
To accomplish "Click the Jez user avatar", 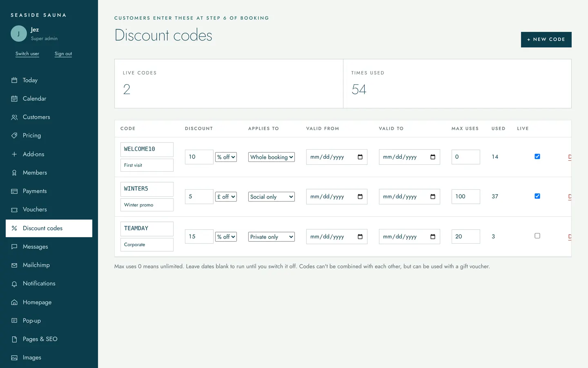I will point(19,34).
